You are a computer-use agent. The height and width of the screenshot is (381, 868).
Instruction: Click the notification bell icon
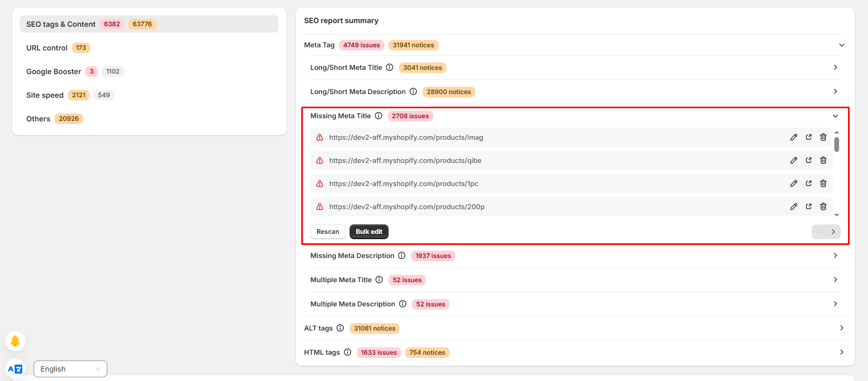(15, 341)
